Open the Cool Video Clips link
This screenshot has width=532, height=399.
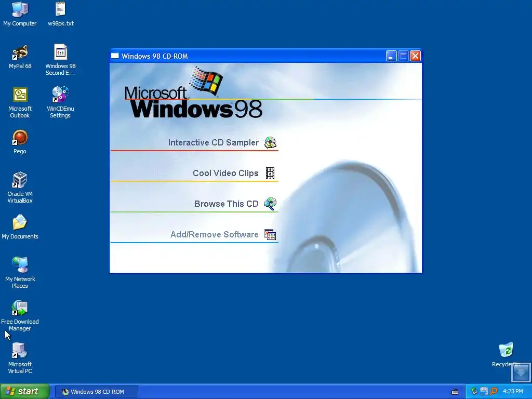(x=225, y=173)
